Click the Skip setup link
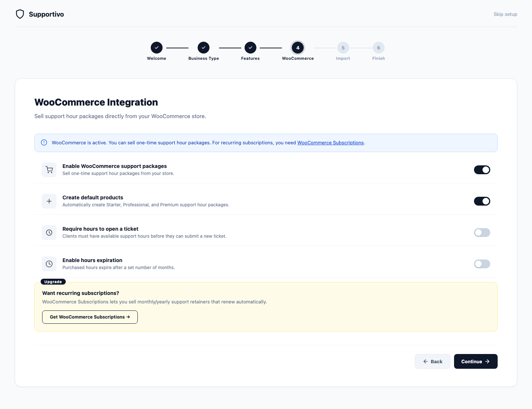The height and width of the screenshot is (409, 532). click(x=505, y=14)
